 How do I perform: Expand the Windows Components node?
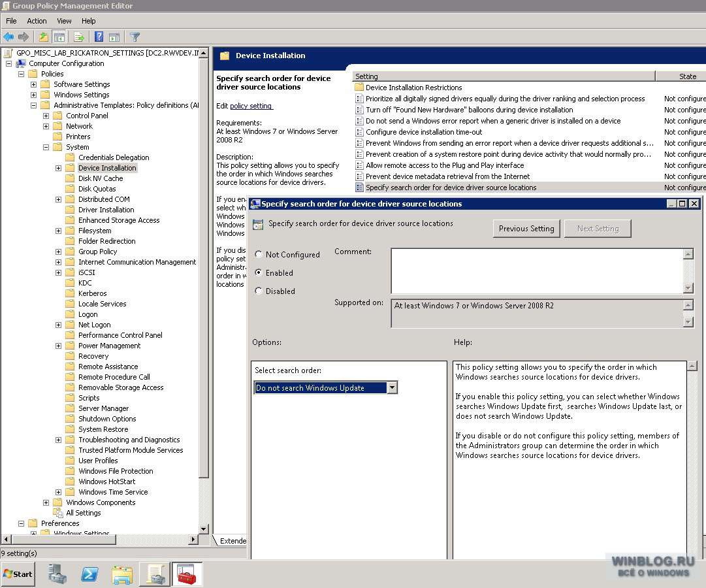tap(46, 502)
